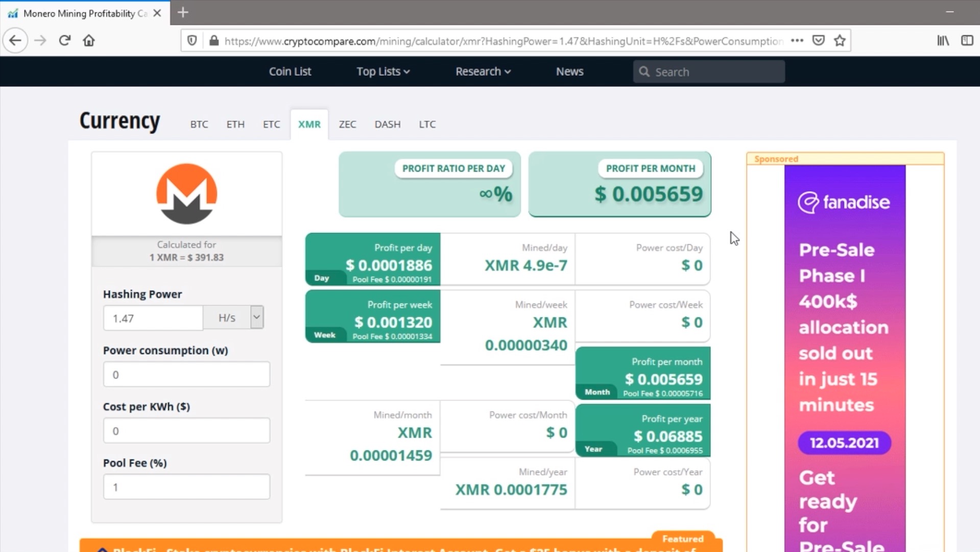This screenshot has width=980, height=552.
Task: Expand the H/s hashing unit dropdown
Action: (x=256, y=317)
